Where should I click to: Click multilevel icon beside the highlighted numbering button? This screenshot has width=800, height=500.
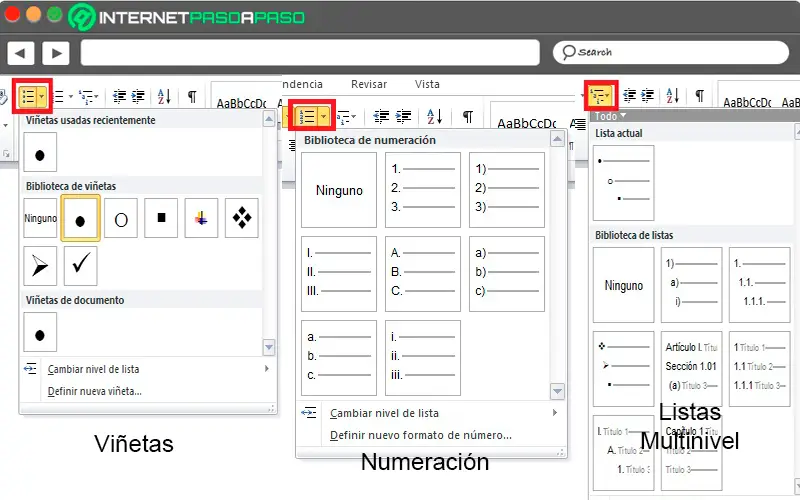coord(343,117)
